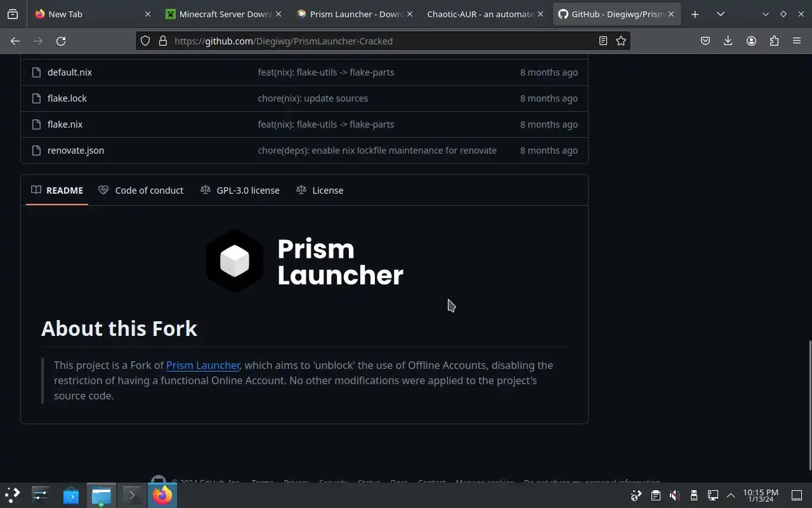Open the flake.nix file
The height and width of the screenshot is (508, 812).
coord(65,124)
